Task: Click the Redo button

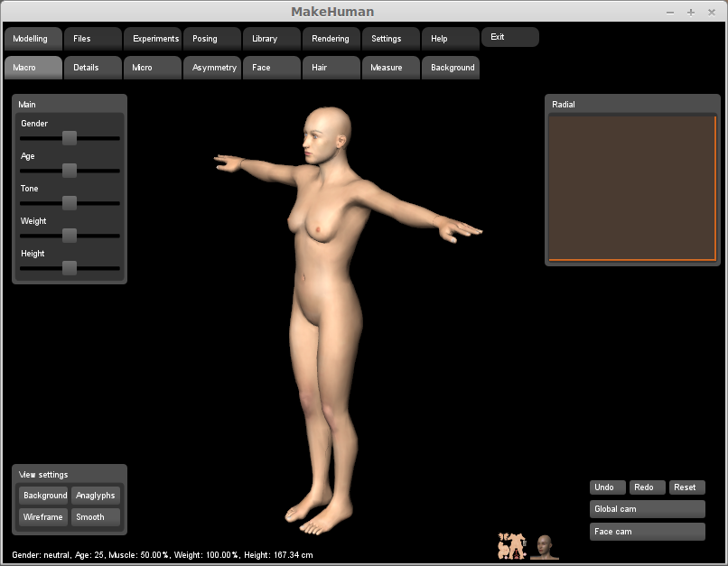Action: 648,487
